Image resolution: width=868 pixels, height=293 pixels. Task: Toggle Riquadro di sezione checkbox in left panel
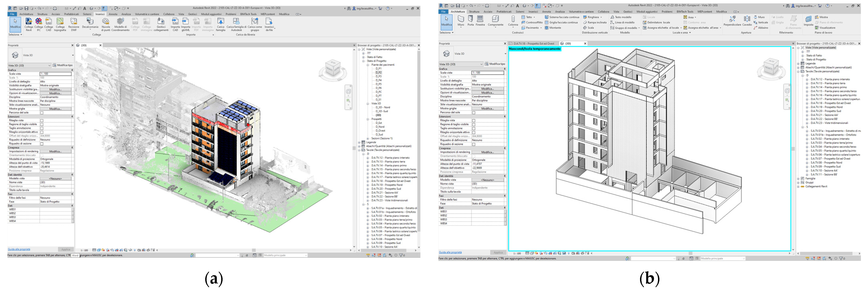(42, 144)
